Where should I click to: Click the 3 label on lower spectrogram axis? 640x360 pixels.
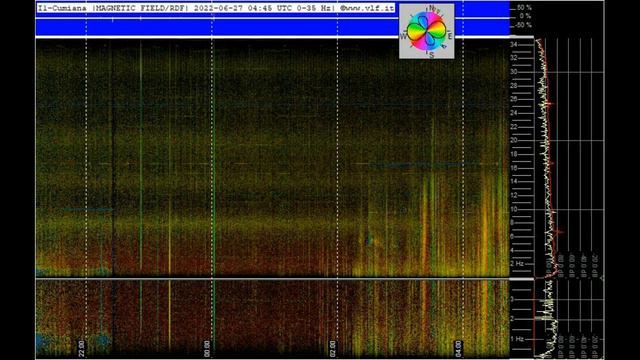[512, 299]
